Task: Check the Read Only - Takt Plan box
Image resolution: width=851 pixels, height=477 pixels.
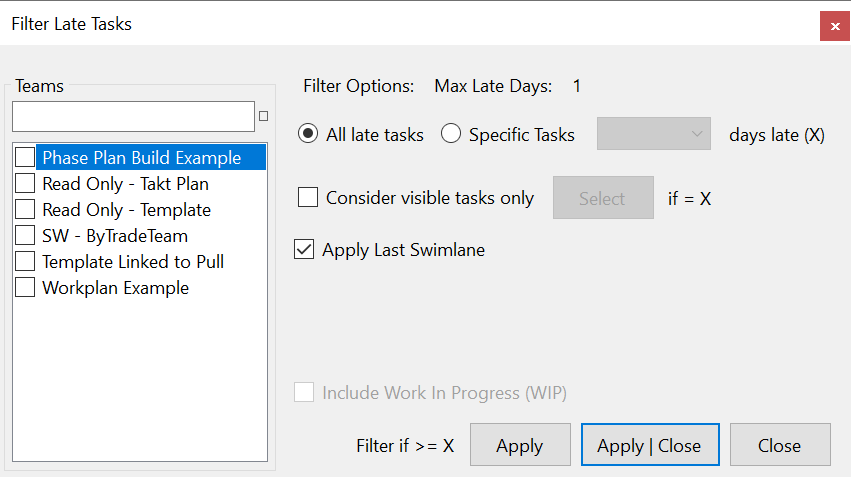Action: [x=25, y=183]
